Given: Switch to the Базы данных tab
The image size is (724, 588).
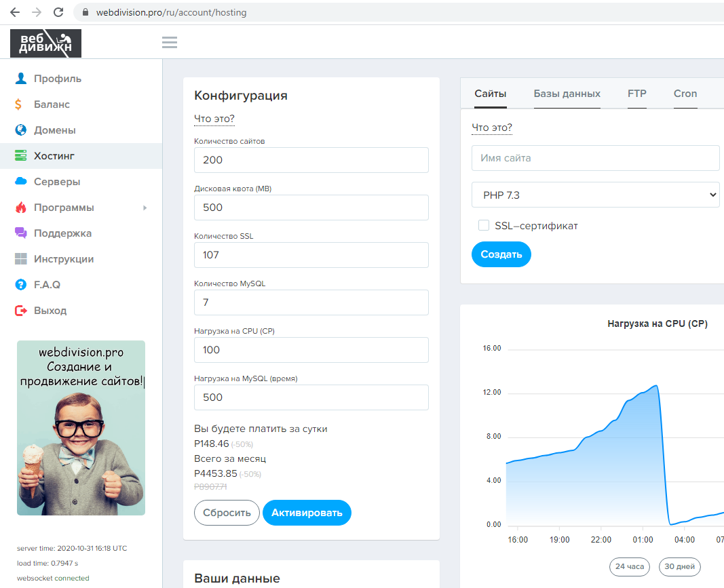Looking at the screenshot, I should pos(567,94).
